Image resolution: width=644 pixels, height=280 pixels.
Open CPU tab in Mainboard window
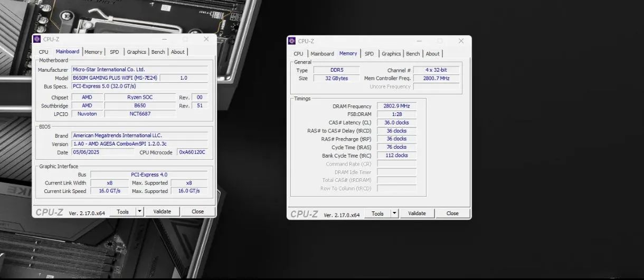pos(44,52)
